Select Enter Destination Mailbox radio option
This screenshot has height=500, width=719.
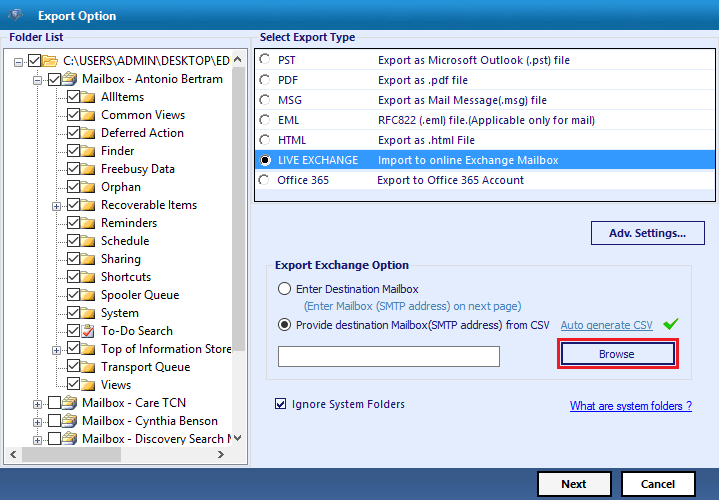click(284, 289)
